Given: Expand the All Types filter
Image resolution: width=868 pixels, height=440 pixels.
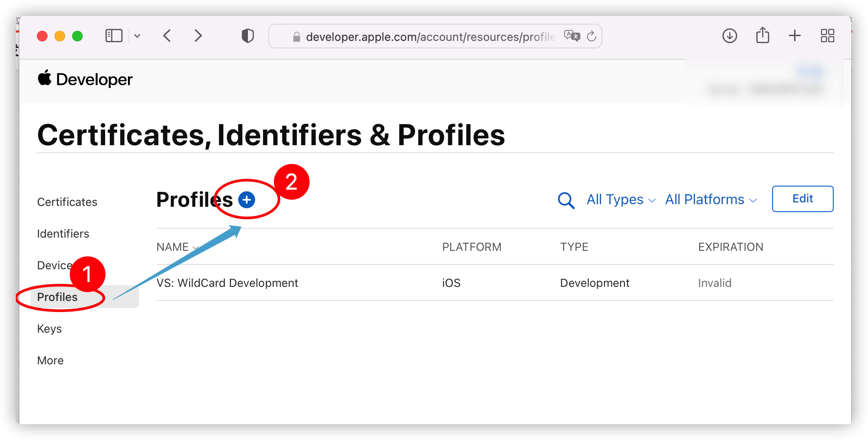Looking at the screenshot, I should tap(621, 200).
